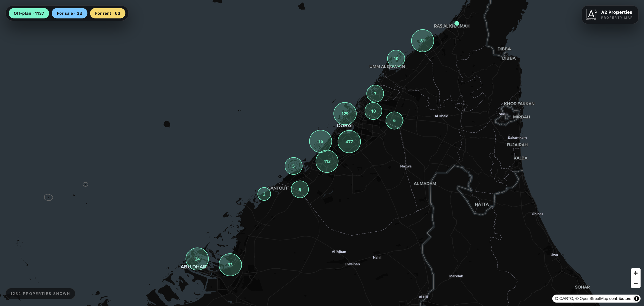Click the Liwa map label
Viewport: 644px width, 306px height.
(554, 255)
